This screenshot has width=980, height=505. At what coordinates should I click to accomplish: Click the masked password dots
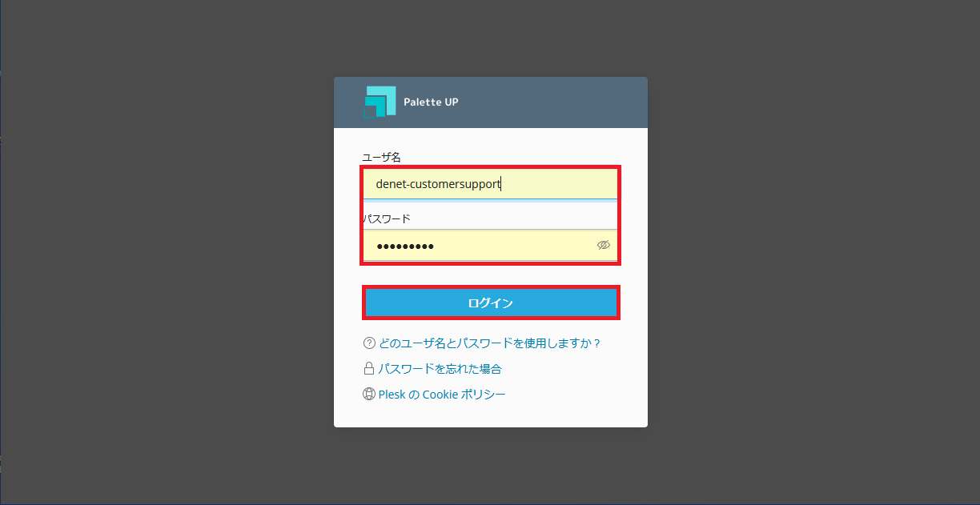point(405,246)
